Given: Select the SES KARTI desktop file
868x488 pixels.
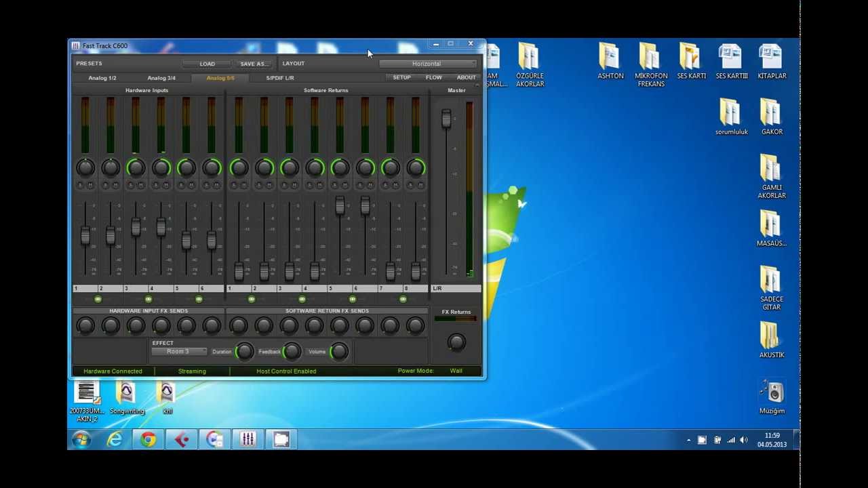Looking at the screenshot, I should click(x=691, y=62).
